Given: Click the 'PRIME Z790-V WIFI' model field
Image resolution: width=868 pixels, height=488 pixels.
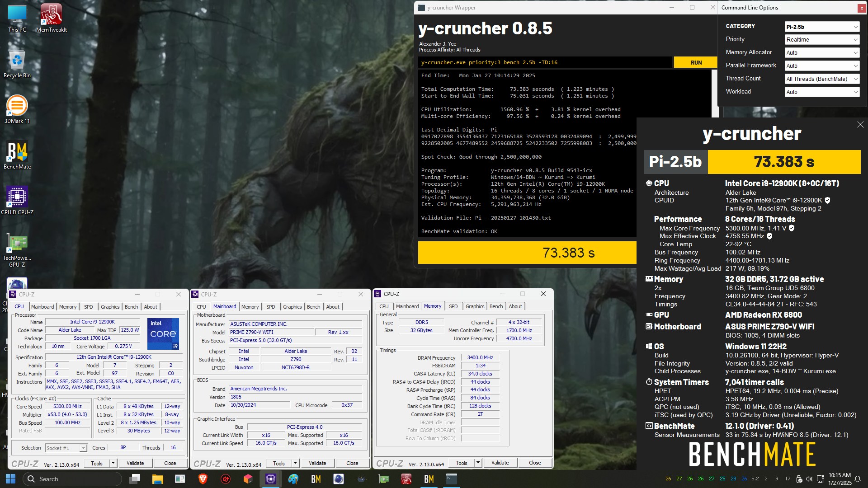Looking at the screenshot, I should pos(271,332).
